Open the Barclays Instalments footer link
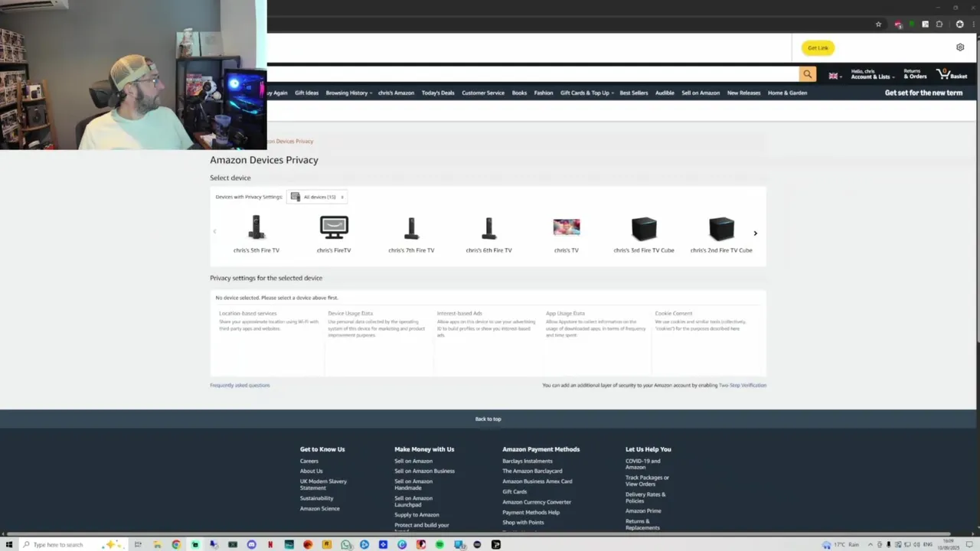 click(528, 461)
